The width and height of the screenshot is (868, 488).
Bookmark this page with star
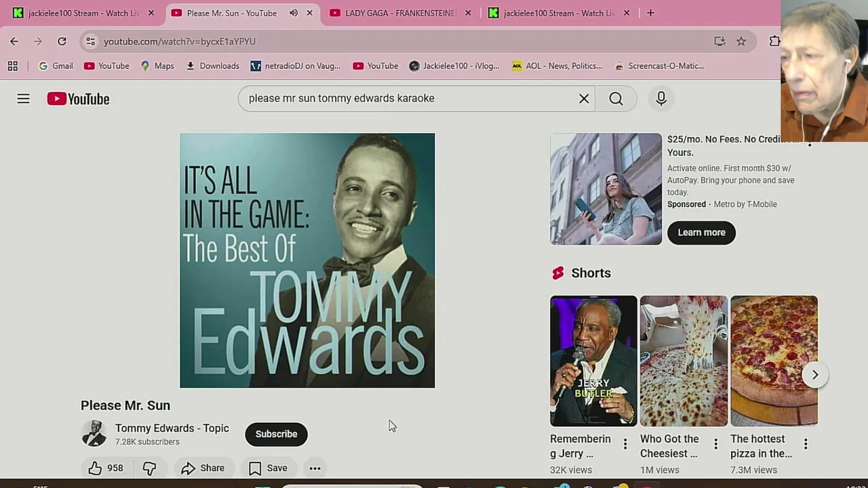click(741, 41)
